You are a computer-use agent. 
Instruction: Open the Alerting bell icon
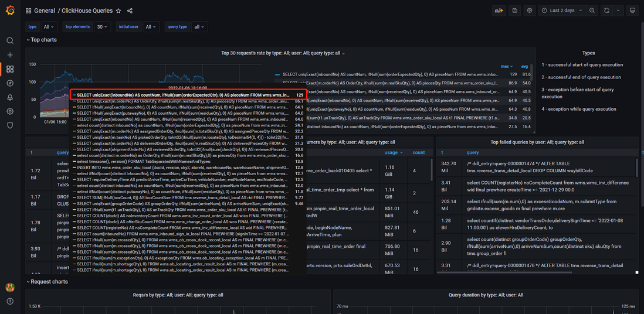pos(11,97)
